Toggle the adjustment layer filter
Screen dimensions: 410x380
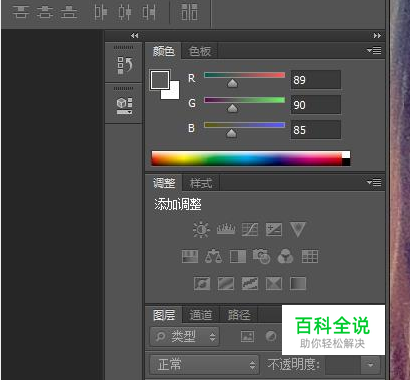click(x=271, y=337)
